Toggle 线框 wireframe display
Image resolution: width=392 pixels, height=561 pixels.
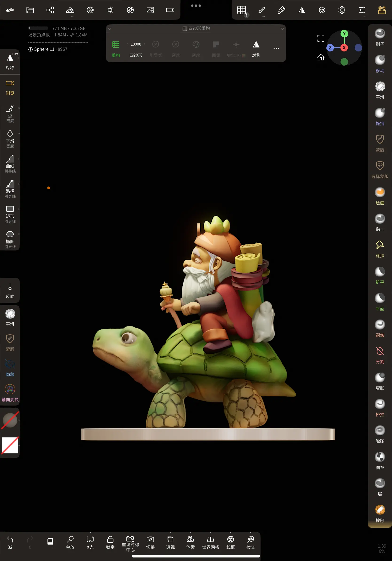tap(231, 543)
